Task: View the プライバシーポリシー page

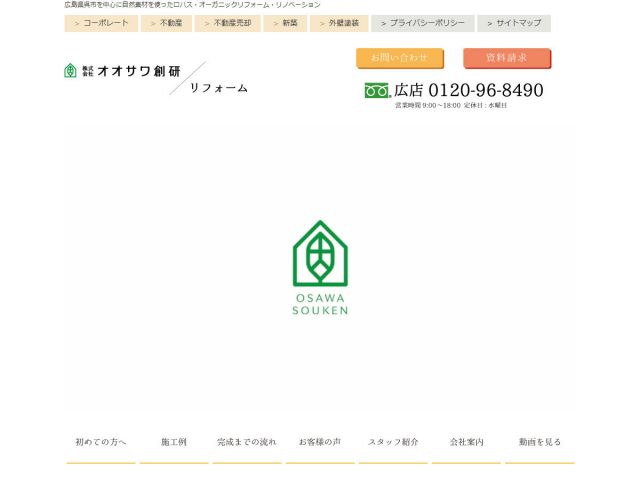Action: 422,23
